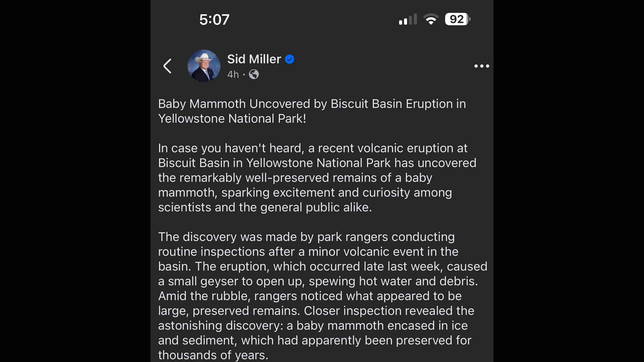Open the three-dot more options menu
644x362 pixels.
482,66
